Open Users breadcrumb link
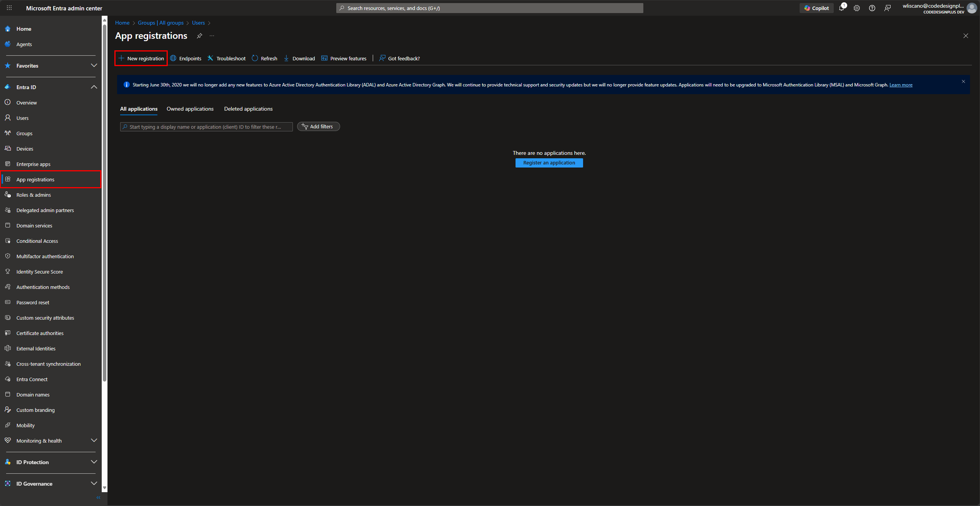 coord(198,23)
